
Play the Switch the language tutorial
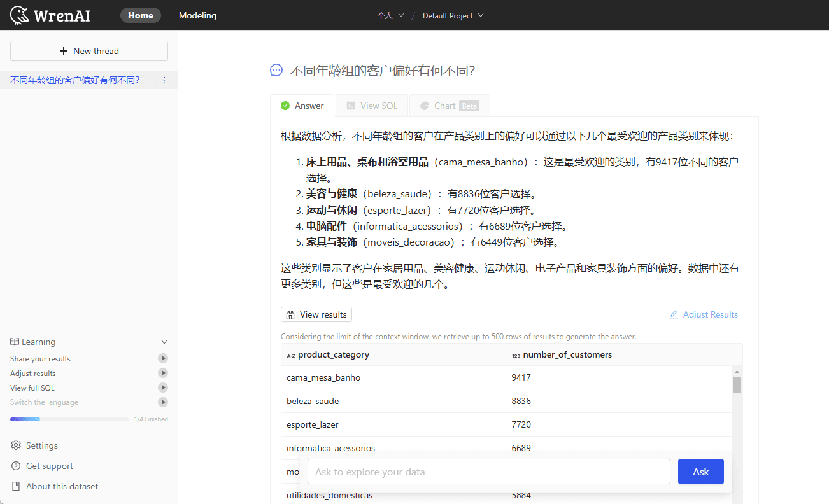[163, 402]
